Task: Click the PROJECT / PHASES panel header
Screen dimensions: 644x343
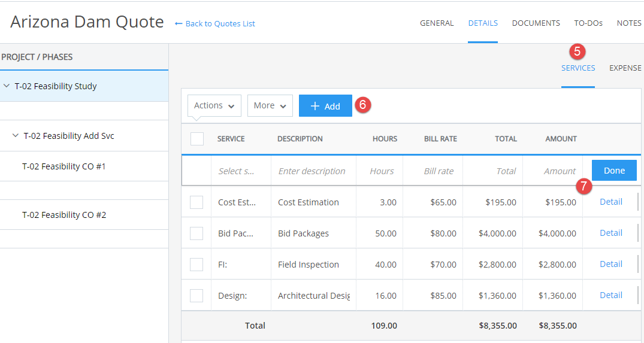Action: click(x=37, y=57)
